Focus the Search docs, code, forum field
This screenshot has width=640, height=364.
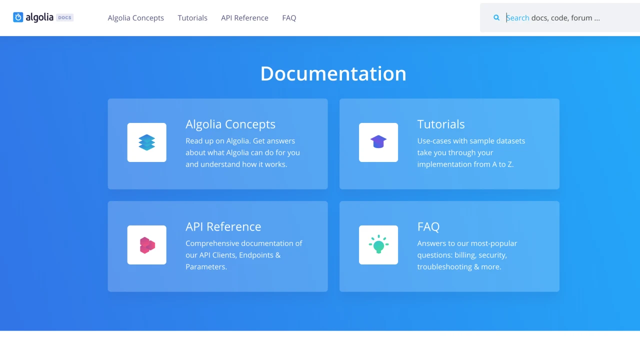coord(560,17)
